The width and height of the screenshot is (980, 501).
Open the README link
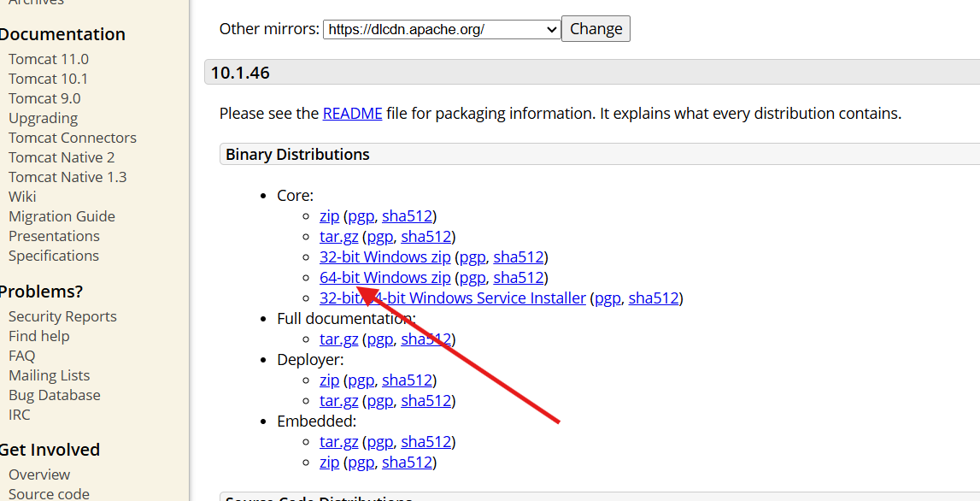[353, 114]
